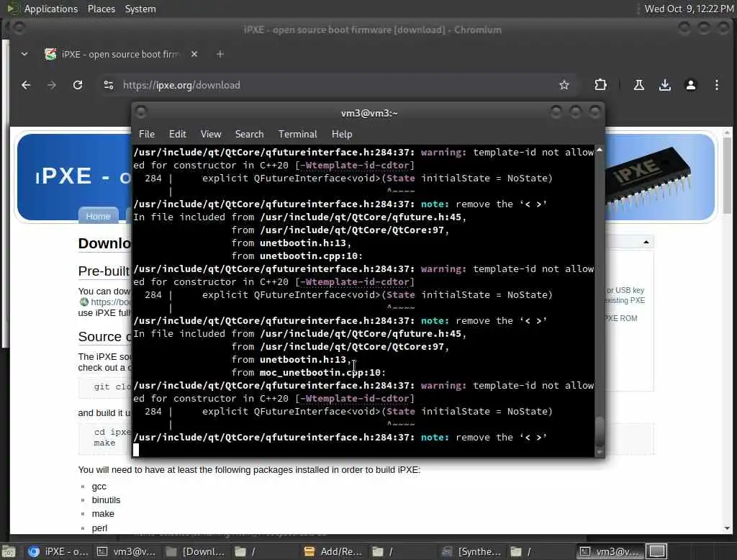Click the clock showing Wed Oct 9
737x560 pixels.
pos(689,9)
